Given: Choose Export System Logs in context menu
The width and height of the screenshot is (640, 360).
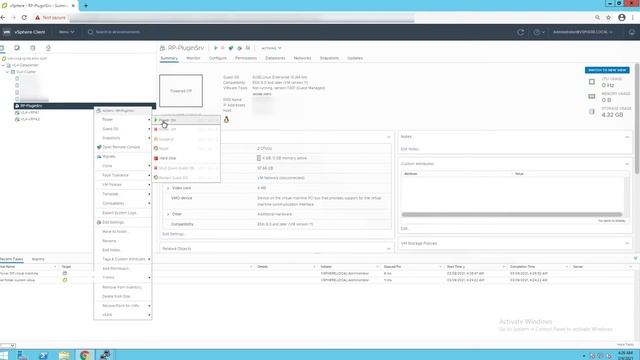Looking at the screenshot, I should 123,213.
